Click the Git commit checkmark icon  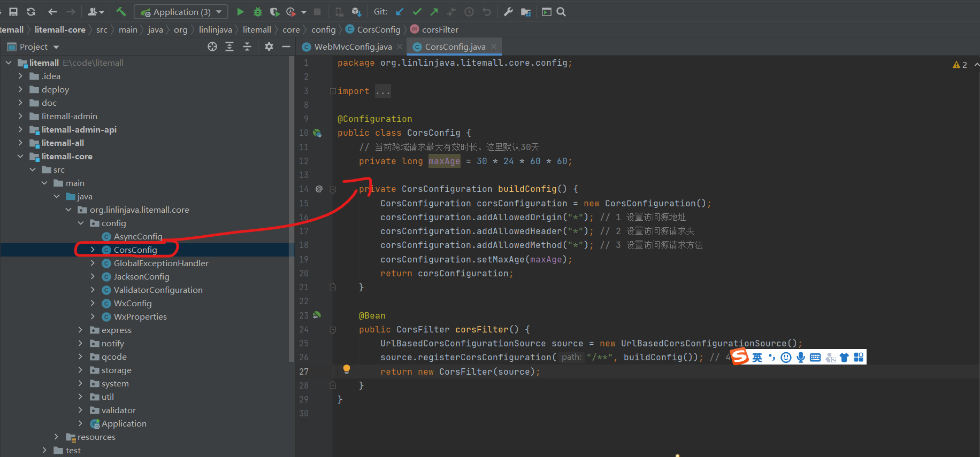(x=417, y=12)
